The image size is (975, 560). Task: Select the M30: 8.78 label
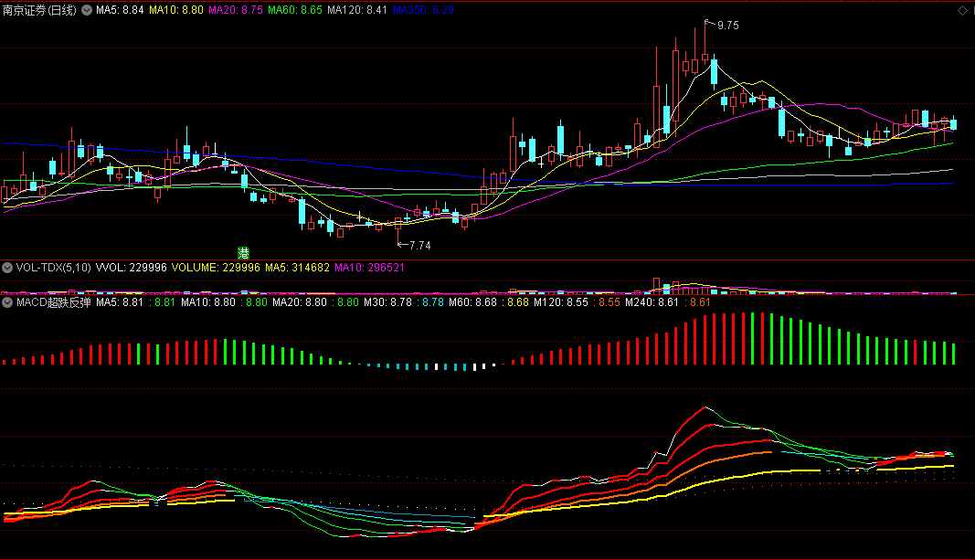(x=388, y=302)
